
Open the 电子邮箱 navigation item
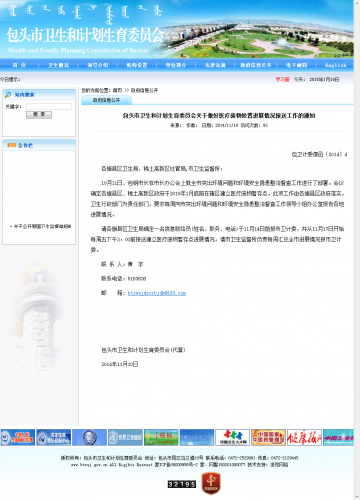(x=296, y=65)
